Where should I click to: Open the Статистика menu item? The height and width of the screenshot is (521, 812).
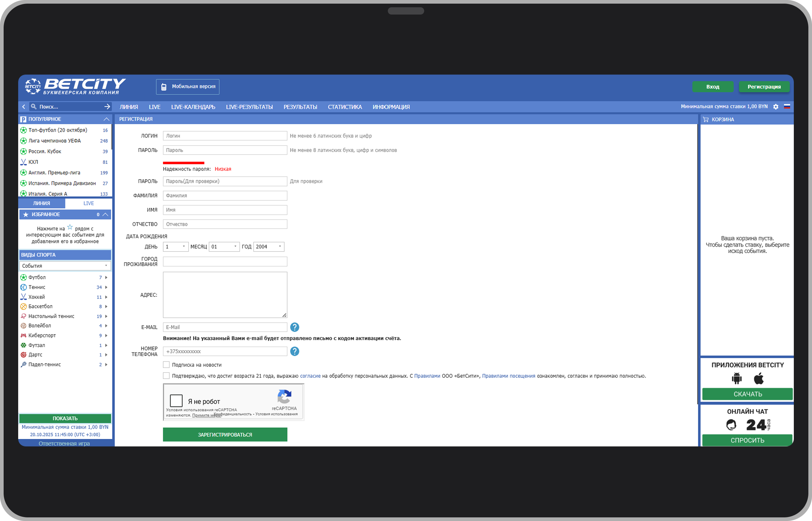click(x=345, y=107)
